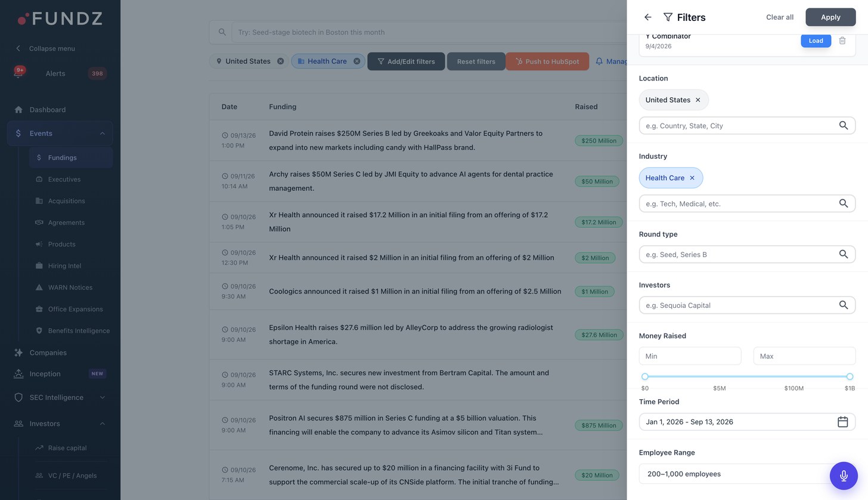Focus the main search bar
The width and height of the screenshot is (868, 500).
[429, 32]
